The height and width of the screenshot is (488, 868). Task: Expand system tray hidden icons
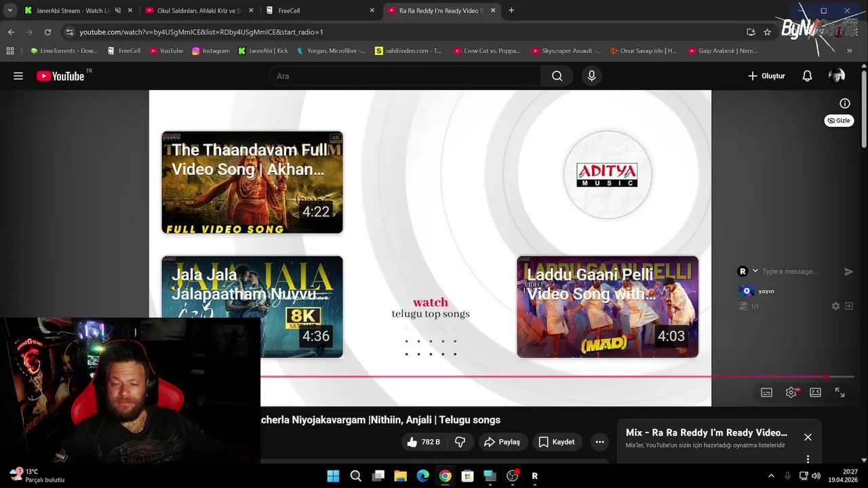coord(770,476)
